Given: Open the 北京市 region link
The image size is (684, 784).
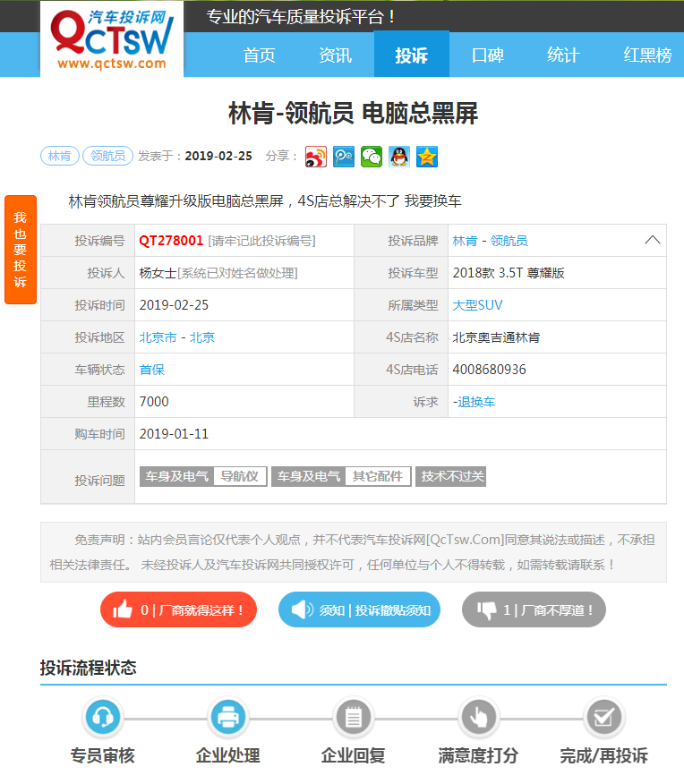Looking at the screenshot, I should (x=158, y=337).
